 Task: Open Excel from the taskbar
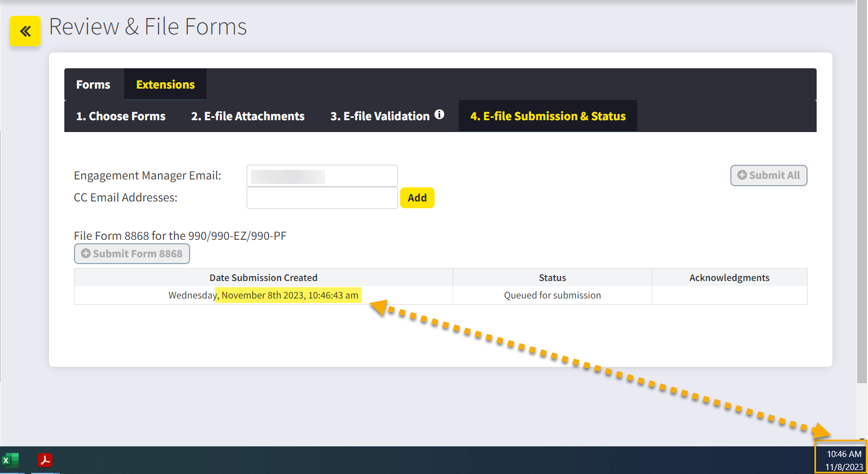pos(10,460)
